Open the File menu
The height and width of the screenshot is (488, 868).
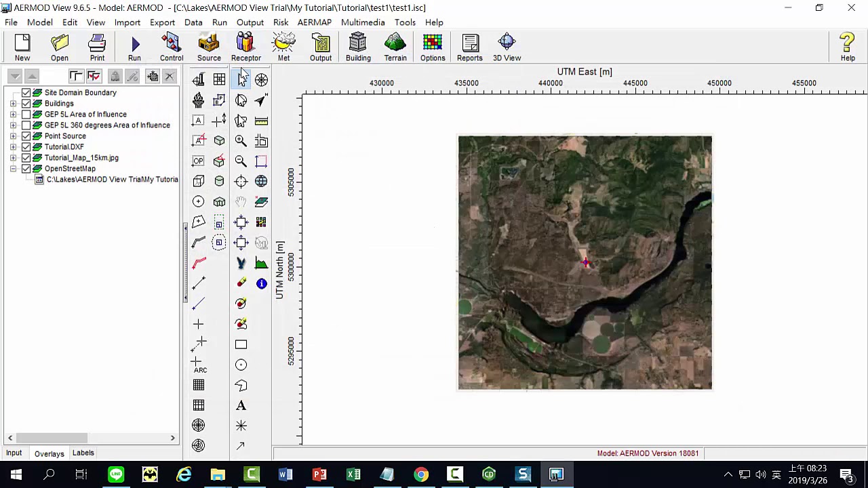coord(11,22)
